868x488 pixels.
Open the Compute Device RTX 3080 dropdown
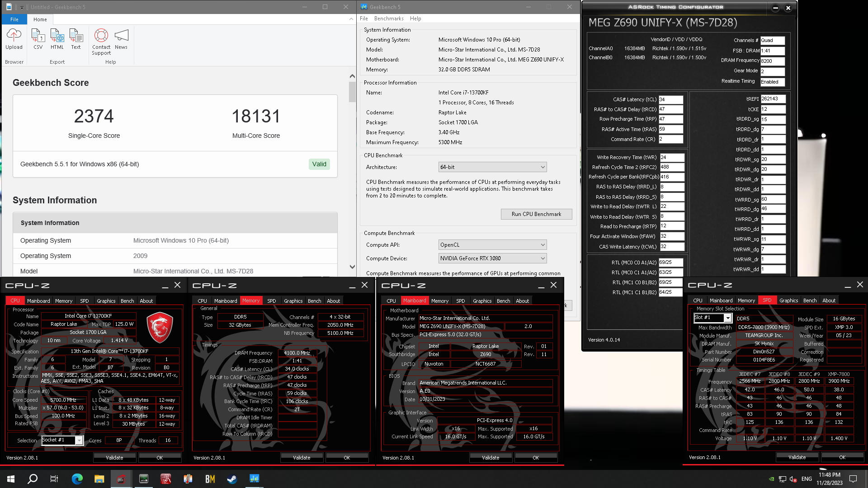point(492,258)
